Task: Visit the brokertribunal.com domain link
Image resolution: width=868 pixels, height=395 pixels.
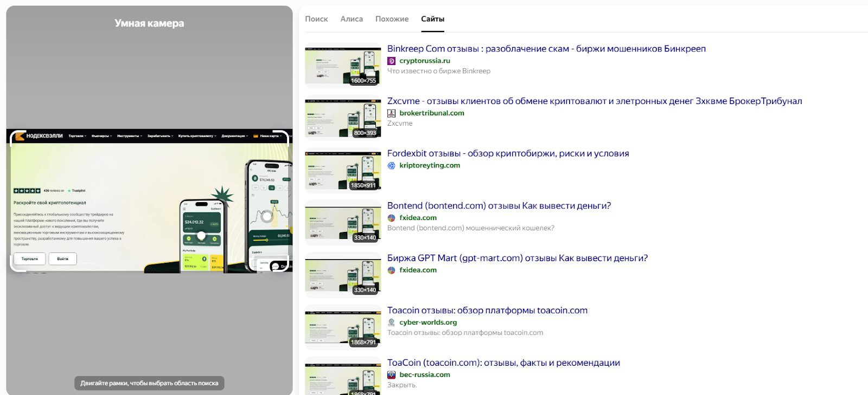Action: click(x=431, y=113)
